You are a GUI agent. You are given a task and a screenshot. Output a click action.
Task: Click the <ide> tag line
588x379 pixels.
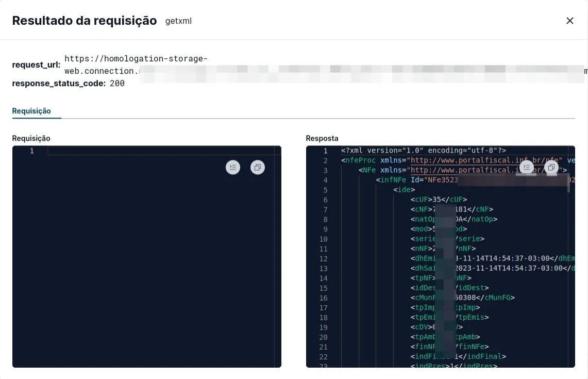pyautogui.click(x=404, y=190)
